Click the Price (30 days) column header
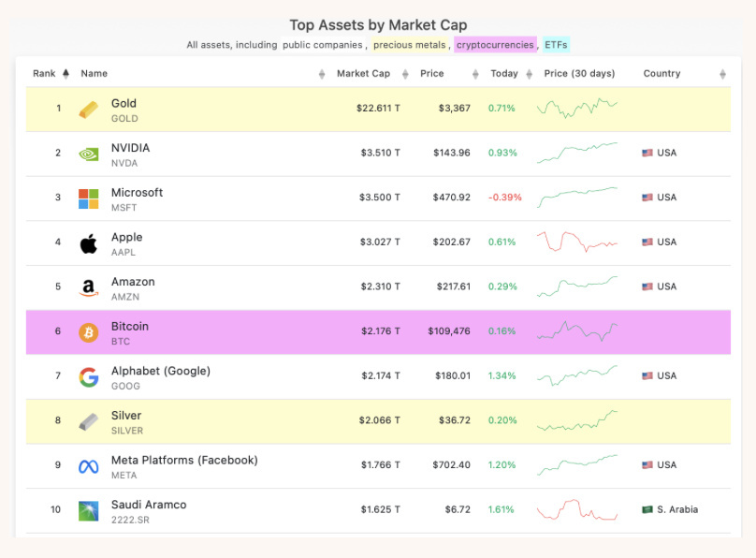The height and width of the screenshot is (558, 756). (x=579, y=73)
